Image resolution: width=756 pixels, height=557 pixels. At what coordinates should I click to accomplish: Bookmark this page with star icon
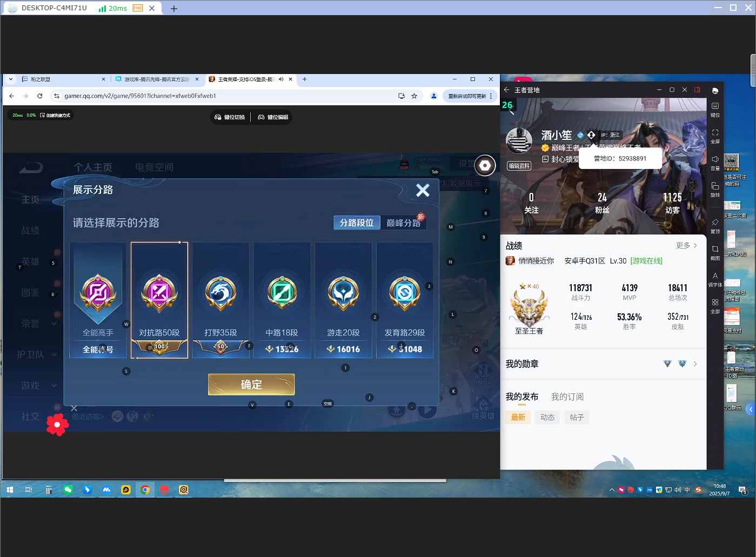coord(414,96)
